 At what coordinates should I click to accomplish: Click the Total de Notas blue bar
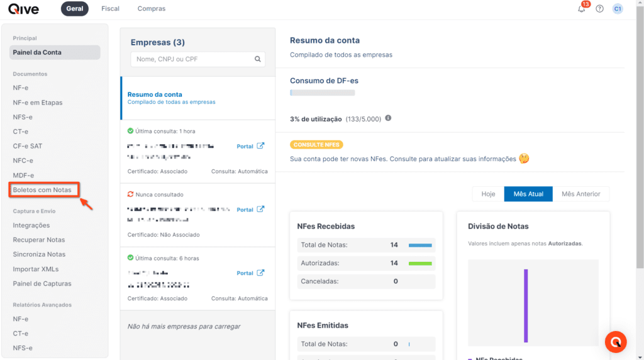420,245
